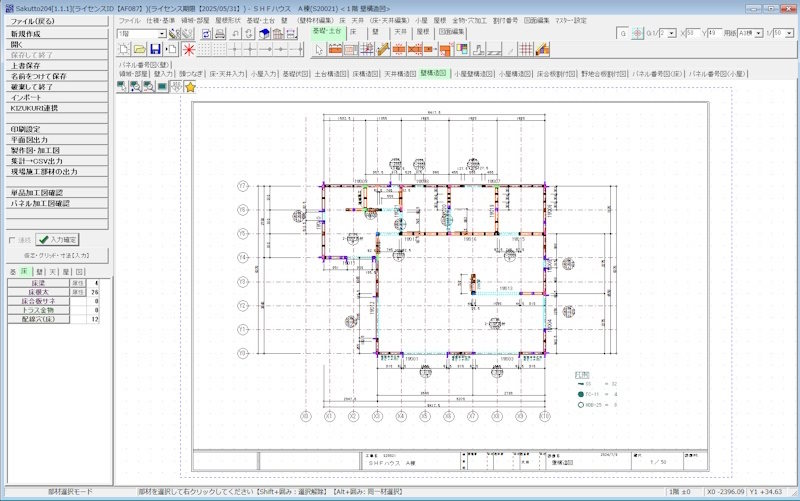This screenshot has height=501, width=800.
Task: Click the blue floppy disk save icon
Action: (x=157, y=48)
